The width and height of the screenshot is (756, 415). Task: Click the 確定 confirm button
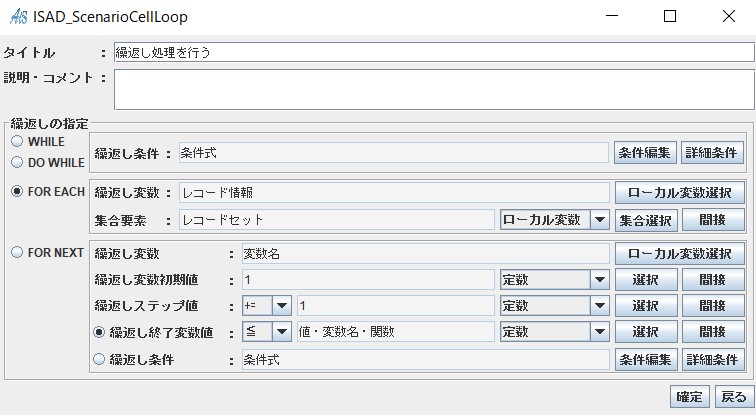pos(689,397)
